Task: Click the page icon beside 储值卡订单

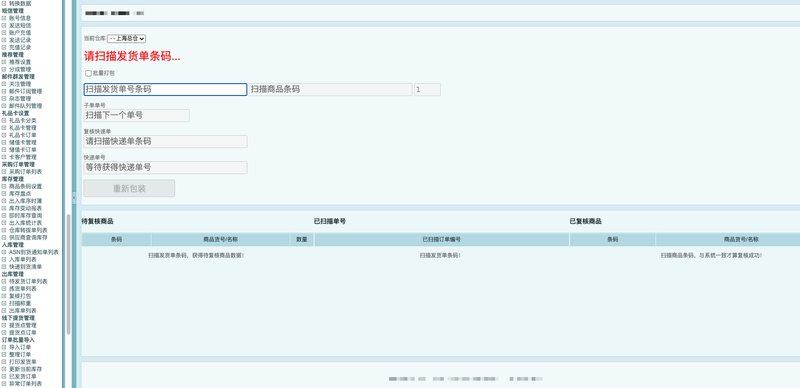Action: (4, 150)
